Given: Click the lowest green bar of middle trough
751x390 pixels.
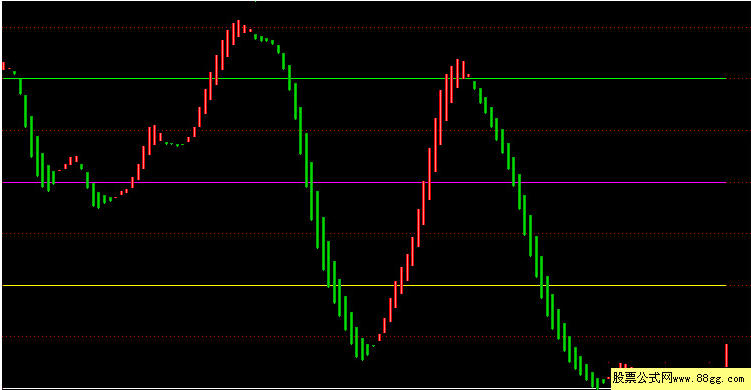Looking at the screenshot, I should click(362, 349).
